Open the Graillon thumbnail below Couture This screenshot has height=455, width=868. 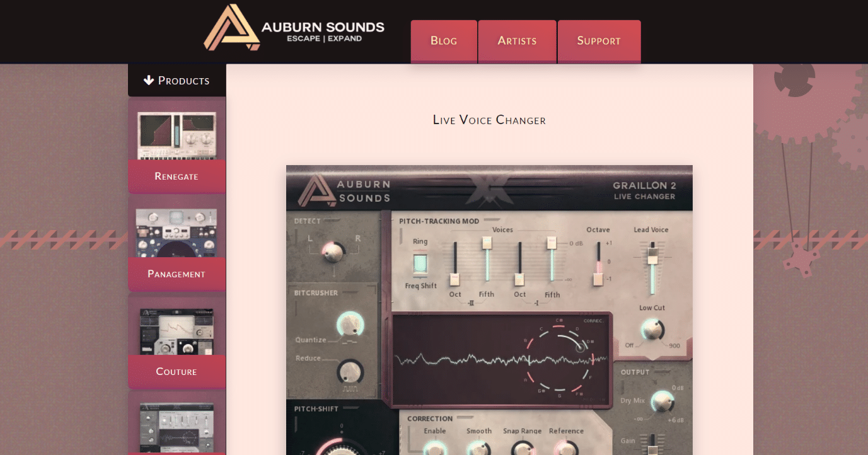pos(176,427)
